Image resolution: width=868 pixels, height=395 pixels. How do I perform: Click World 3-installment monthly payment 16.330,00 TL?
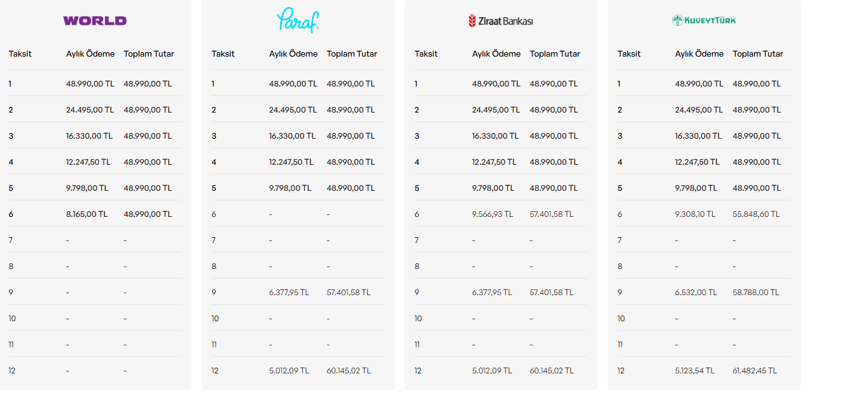(x=89, y=136)
